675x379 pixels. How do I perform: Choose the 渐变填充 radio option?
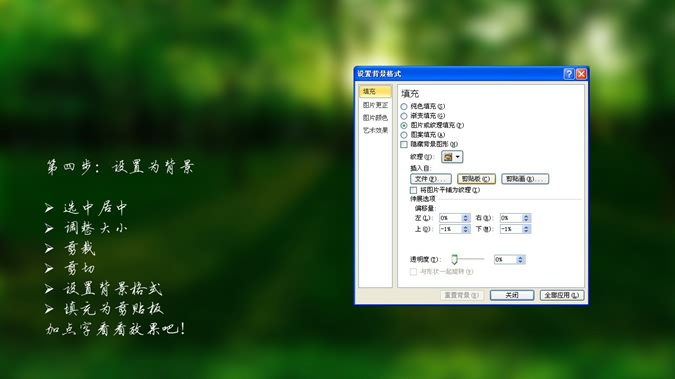(404, 116)
